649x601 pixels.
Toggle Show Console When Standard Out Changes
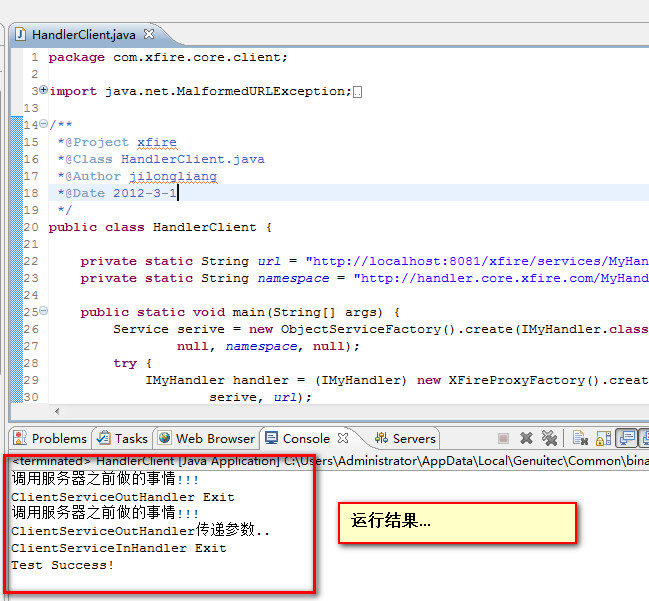627,438
